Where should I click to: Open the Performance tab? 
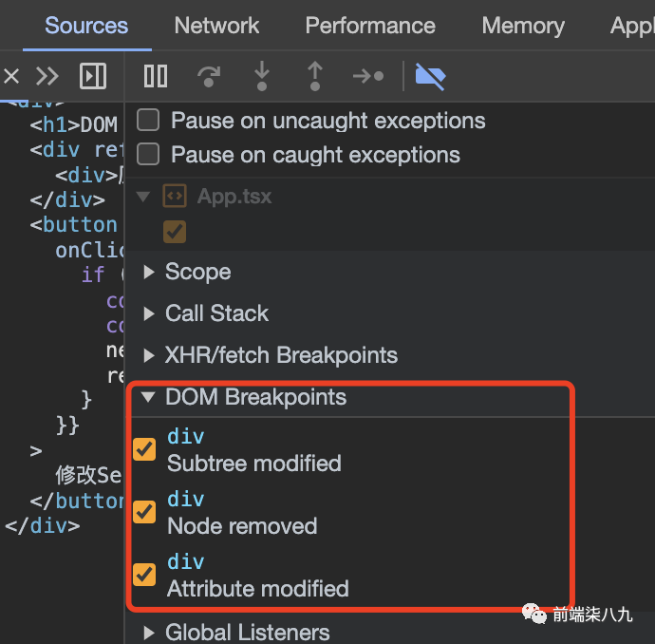point(370,26)
